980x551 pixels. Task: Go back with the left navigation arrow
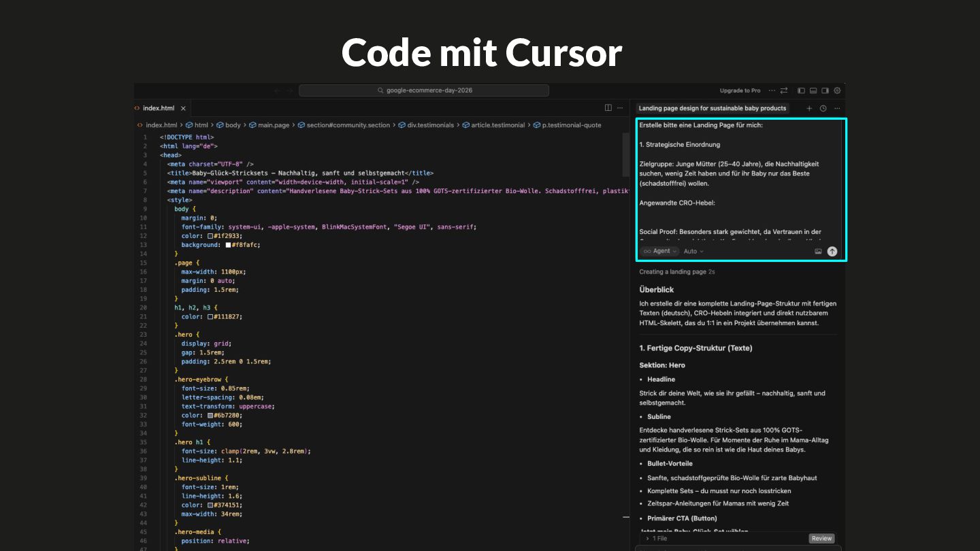pos(277,90)
